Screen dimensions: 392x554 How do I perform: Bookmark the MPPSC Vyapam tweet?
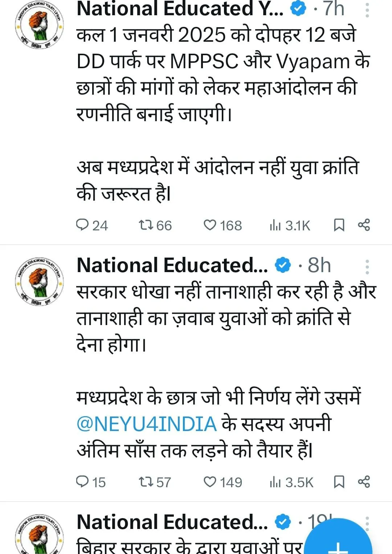pos(339,225)
